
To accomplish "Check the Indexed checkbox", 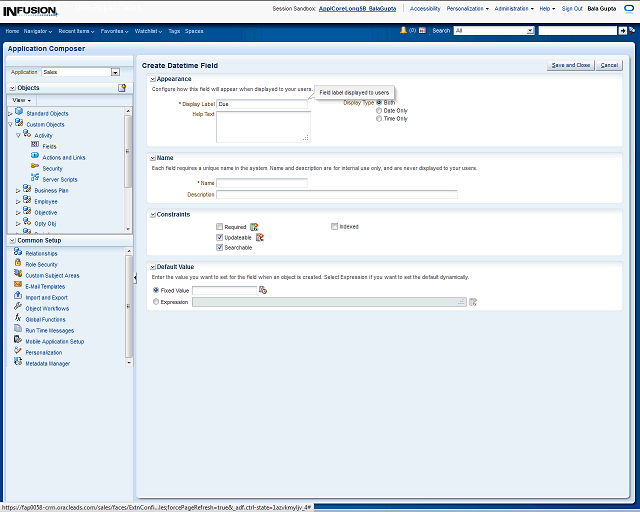I will coord(334,227).
